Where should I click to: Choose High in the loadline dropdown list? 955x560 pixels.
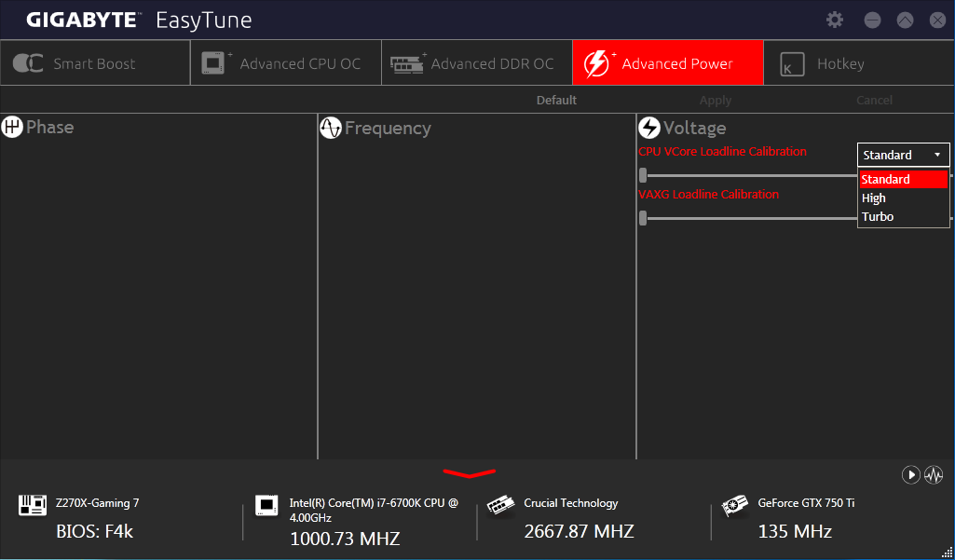(903, 198)
